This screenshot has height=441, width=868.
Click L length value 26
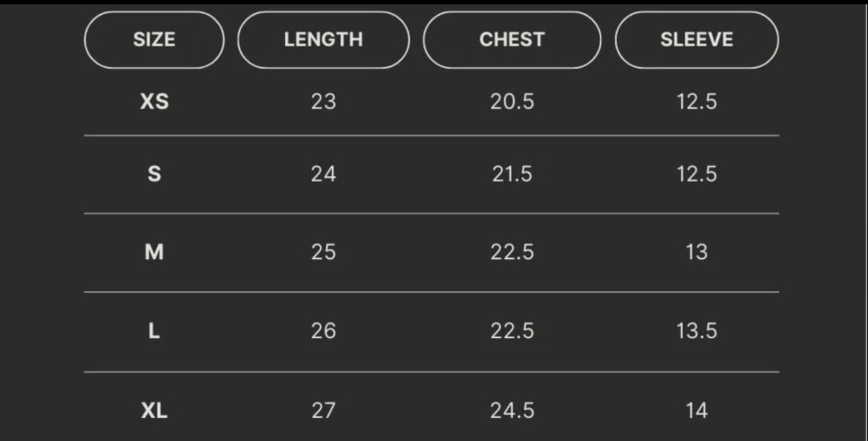tap(323, 331)
